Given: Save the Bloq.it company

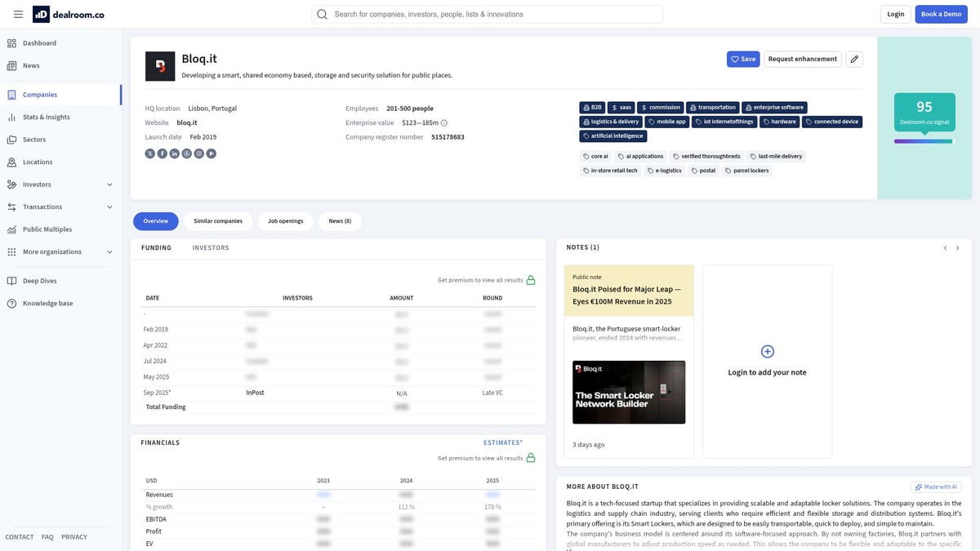Looking at the screenshot, I should tap(743, 59).
